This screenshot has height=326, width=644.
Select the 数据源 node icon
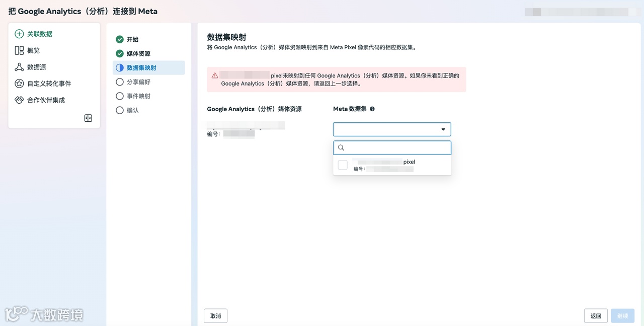pos(19,67)
